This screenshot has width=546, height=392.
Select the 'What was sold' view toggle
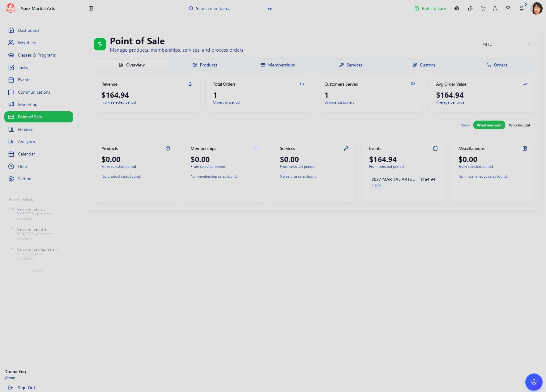[x=489, y=125]
